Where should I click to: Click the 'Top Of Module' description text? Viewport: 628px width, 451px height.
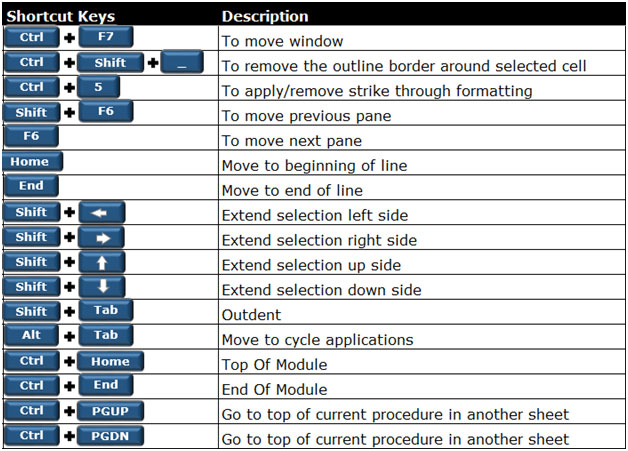pyautogui.click(x=274, y=365)
